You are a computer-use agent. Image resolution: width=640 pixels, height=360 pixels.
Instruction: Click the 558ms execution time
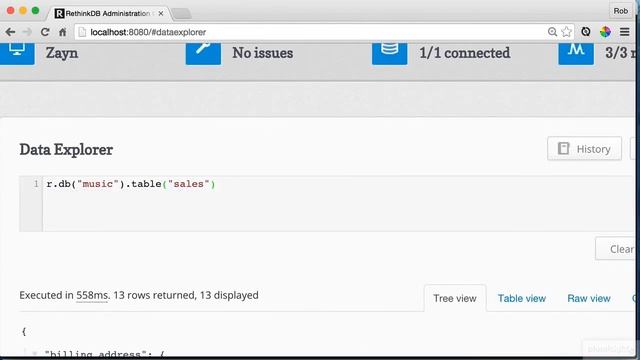(92, 295)
